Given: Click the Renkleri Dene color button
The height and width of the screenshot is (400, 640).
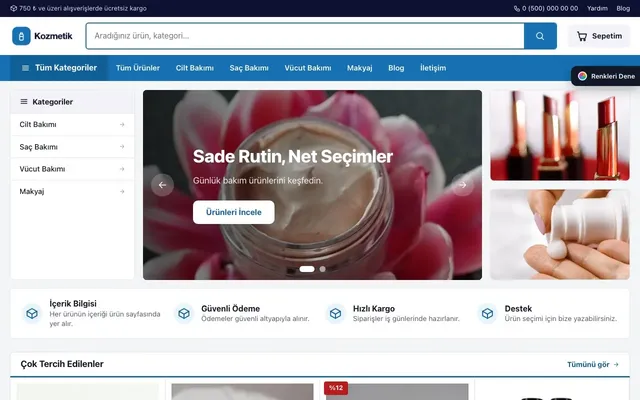Looking at the screenshot, I should pos(606,76).
